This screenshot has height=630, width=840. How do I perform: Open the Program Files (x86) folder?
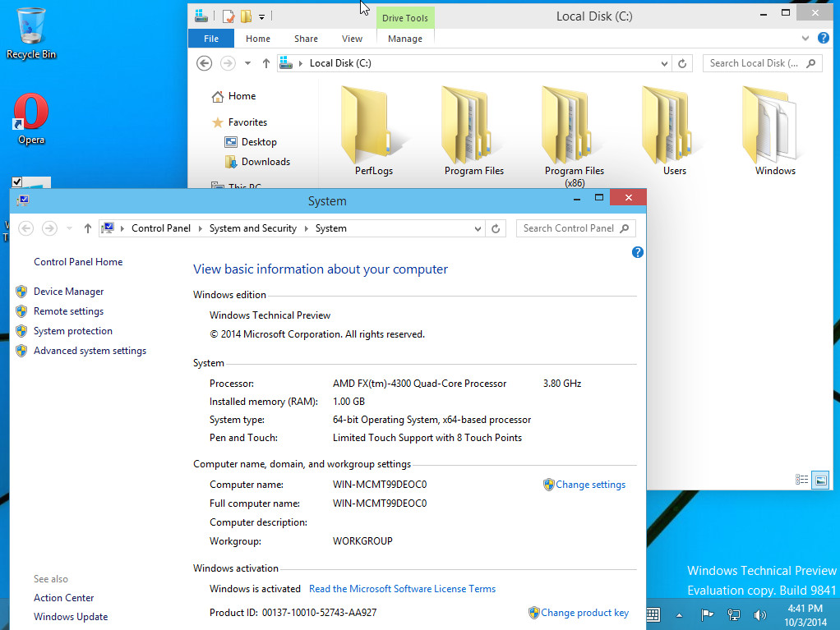[x=574, y=136]
